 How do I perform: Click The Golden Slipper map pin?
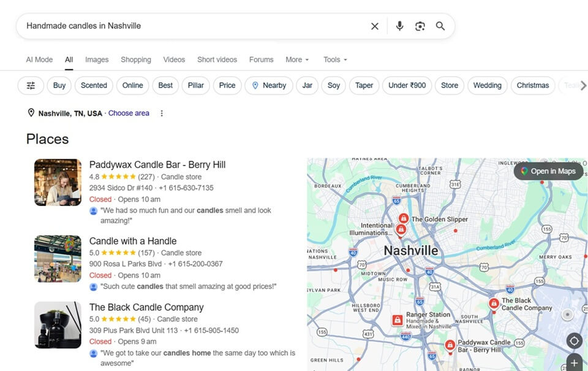click(x=404, y=218)
